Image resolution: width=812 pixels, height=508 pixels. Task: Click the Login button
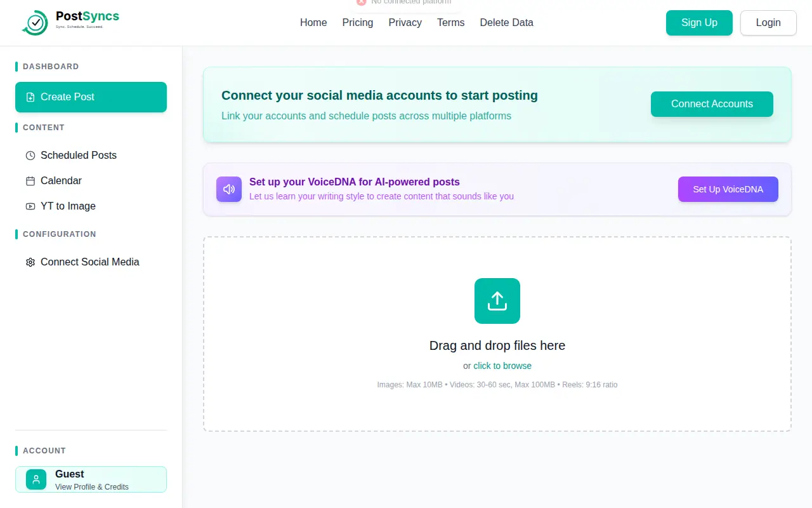pyautogui.click(x=768, y=23)
